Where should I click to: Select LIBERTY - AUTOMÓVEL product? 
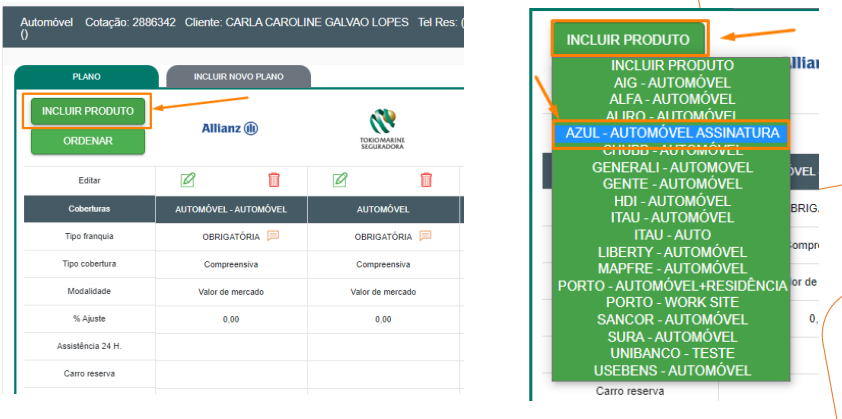pyautogui.click(x=672, y=252)
